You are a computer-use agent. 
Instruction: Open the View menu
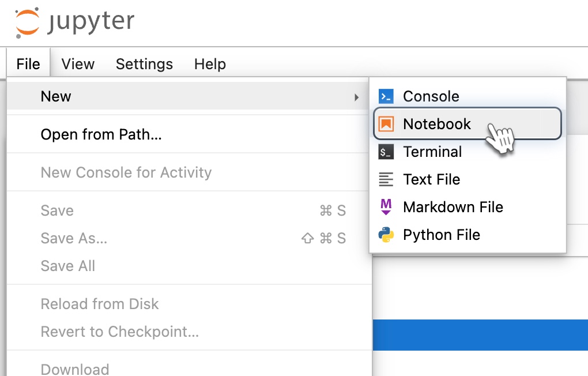[x=78, y=64]
